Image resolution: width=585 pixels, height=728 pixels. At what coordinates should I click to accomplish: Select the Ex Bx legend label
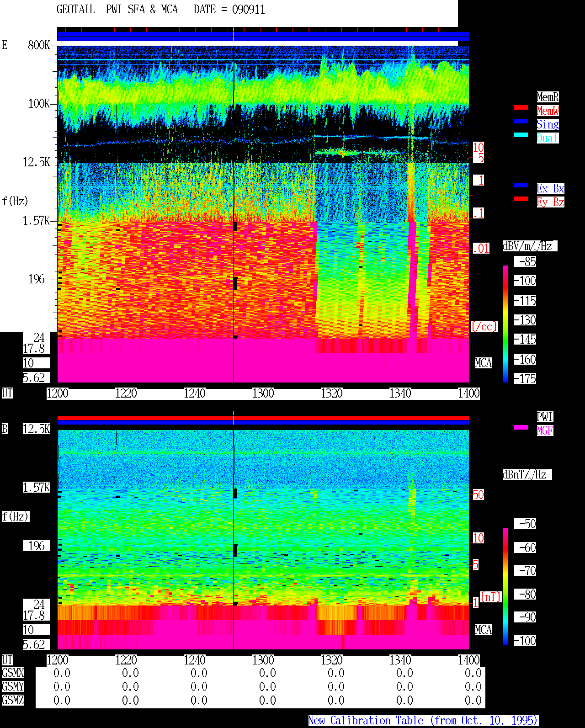(x=550, y=188)
